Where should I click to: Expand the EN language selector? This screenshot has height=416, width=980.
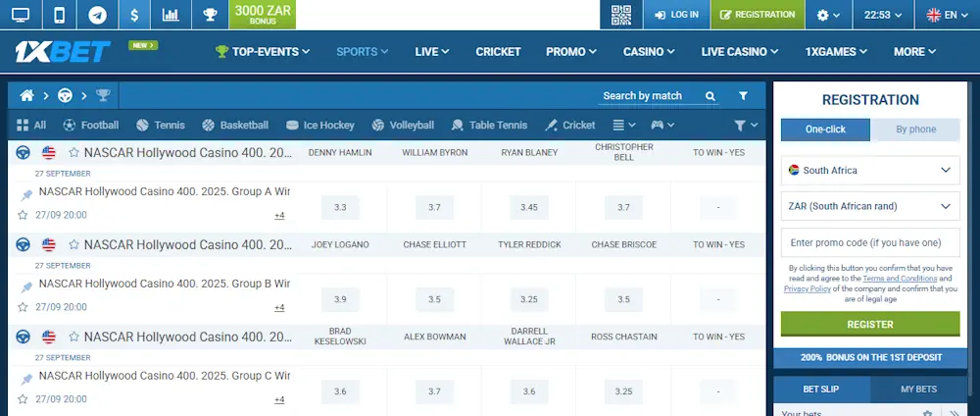pos(948,15)
